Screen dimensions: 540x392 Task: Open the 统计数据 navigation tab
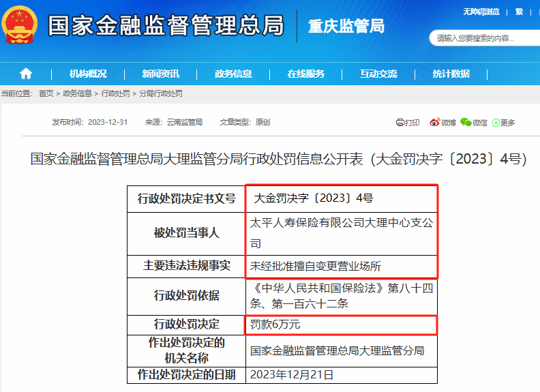pos(451,74)
